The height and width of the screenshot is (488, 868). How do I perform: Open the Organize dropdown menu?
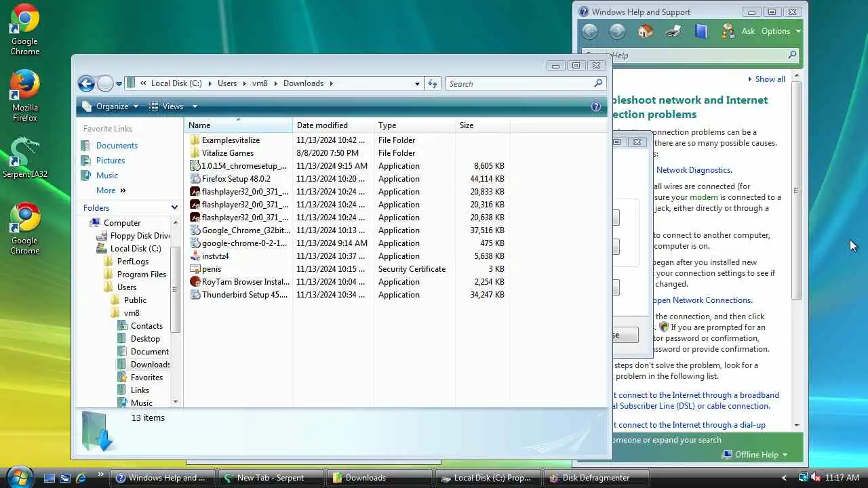tap(110, 106)
